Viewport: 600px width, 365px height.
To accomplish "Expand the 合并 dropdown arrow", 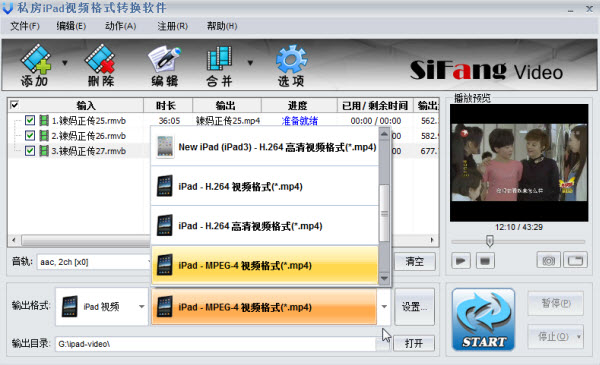I will click(x=250, y=63).
